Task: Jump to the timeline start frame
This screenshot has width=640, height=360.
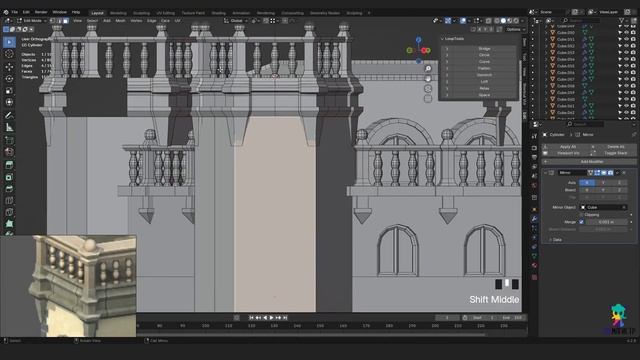Action: point(251,318)
